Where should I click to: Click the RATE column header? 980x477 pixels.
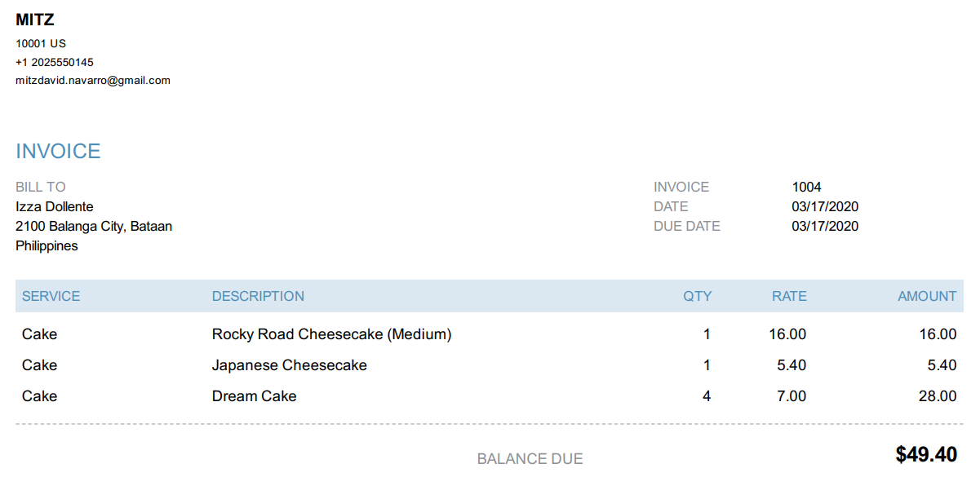[x=789, y=296]
